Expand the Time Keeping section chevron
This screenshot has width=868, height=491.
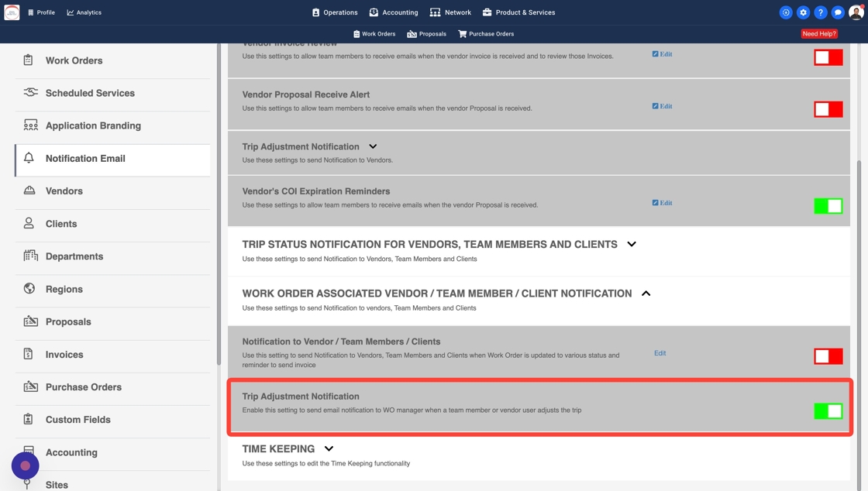click(329, 448)
